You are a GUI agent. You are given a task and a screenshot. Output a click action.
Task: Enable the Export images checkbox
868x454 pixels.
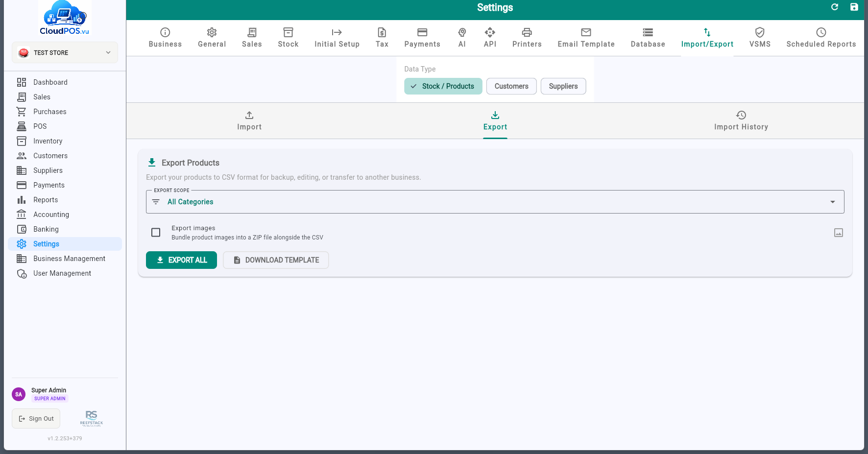pos(156,232)
